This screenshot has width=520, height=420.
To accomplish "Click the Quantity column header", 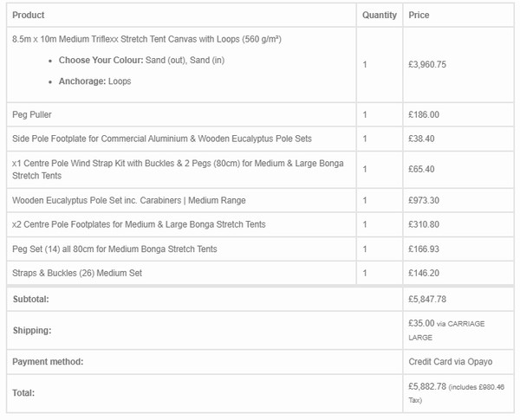I will coord(380,15).
